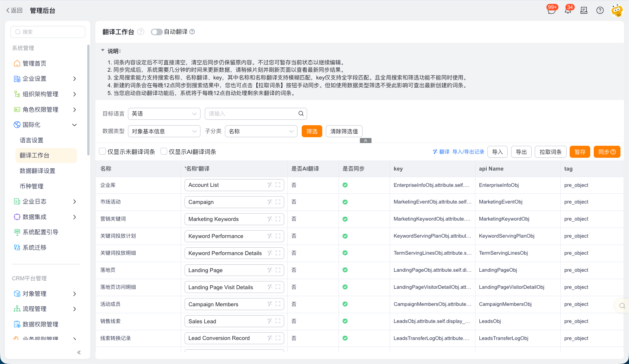Open 币种管理 in the sidebar
Viewport: 629px width, 364px height.
click(x=31, y=186)
